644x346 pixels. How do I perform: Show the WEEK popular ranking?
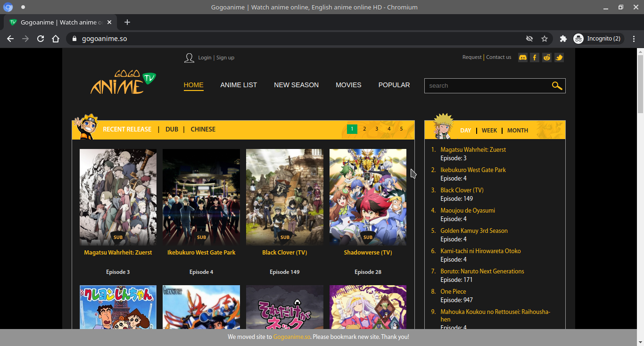pyautogui.click(x=489, y=131)
